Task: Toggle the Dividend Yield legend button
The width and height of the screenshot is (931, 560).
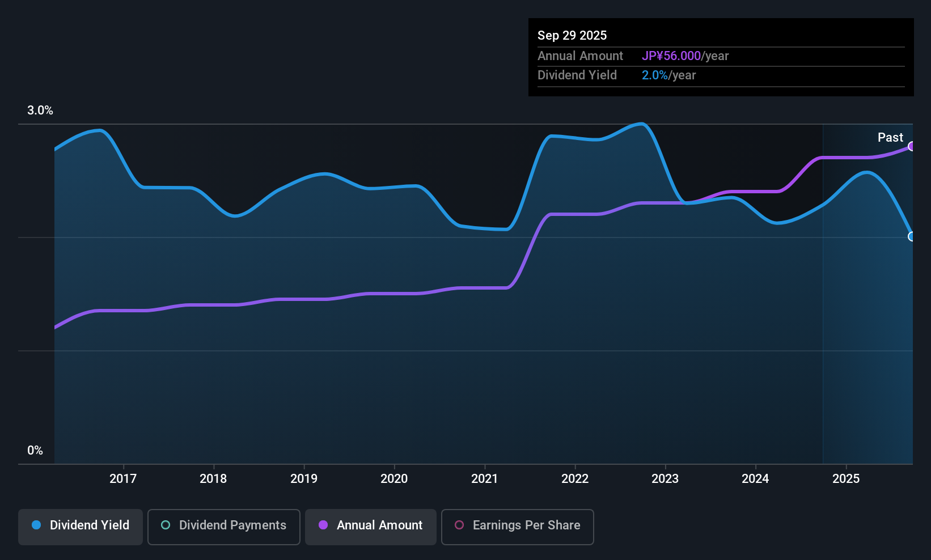Action: [81, 525]
